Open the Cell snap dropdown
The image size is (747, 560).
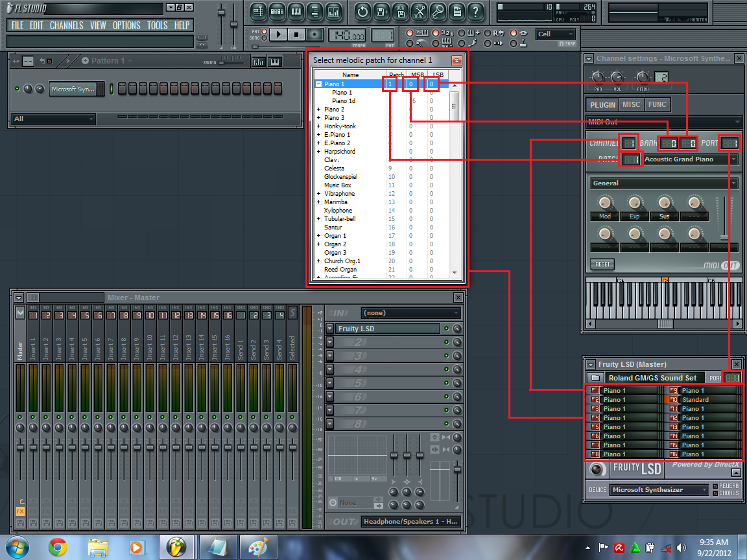tap(556, 34)
